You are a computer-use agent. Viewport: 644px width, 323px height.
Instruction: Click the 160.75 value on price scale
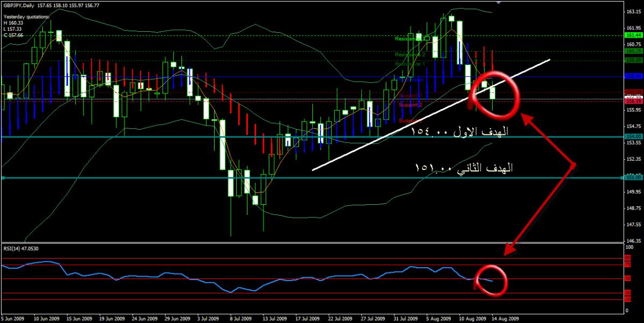pos(634,44)
